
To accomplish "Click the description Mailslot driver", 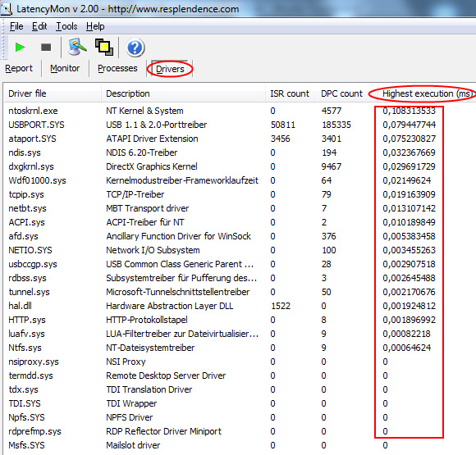I will (x=133, y=446).
